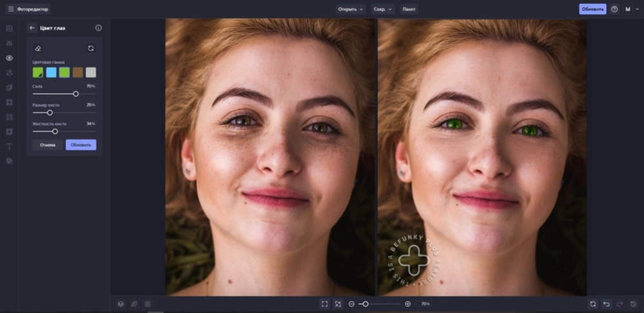Click the Обновить button in Eye Color panel
Screen dimensions: 644x313
tap(81, 145)
